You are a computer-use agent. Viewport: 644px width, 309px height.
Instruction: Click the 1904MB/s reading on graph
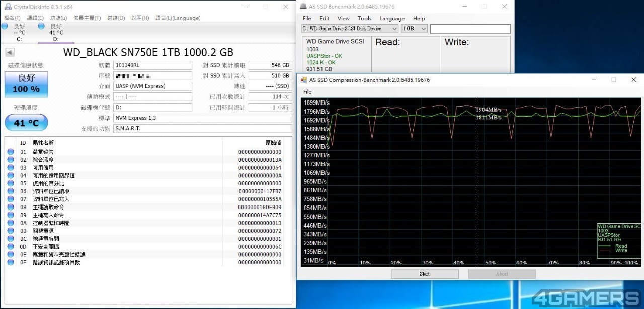[x=489, y=110]
